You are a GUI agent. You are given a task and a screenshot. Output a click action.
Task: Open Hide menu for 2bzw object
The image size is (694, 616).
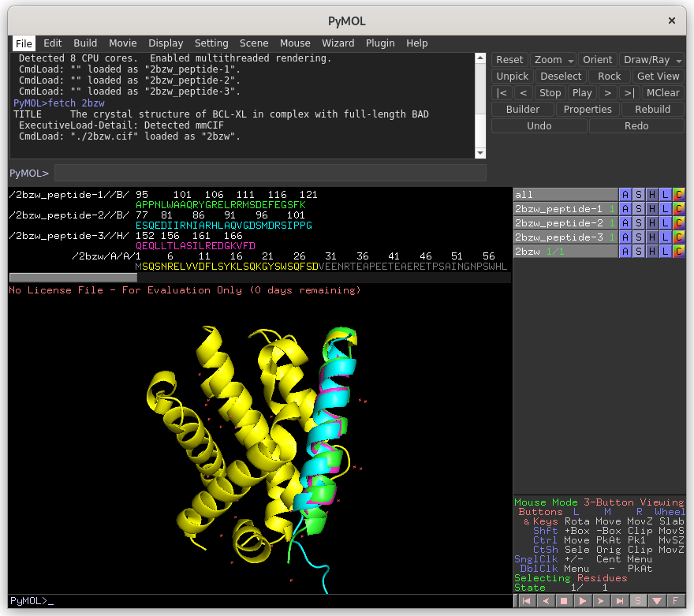coord(652,251)
